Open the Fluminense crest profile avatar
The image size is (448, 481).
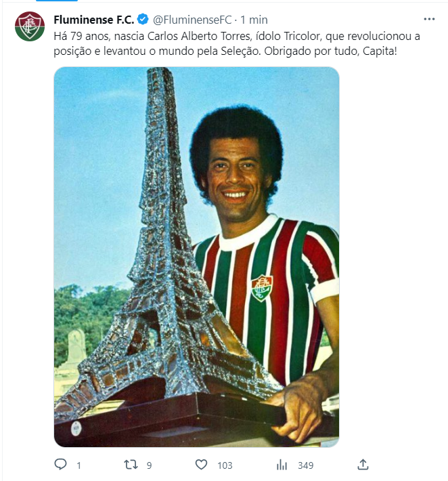click(30, 26)
